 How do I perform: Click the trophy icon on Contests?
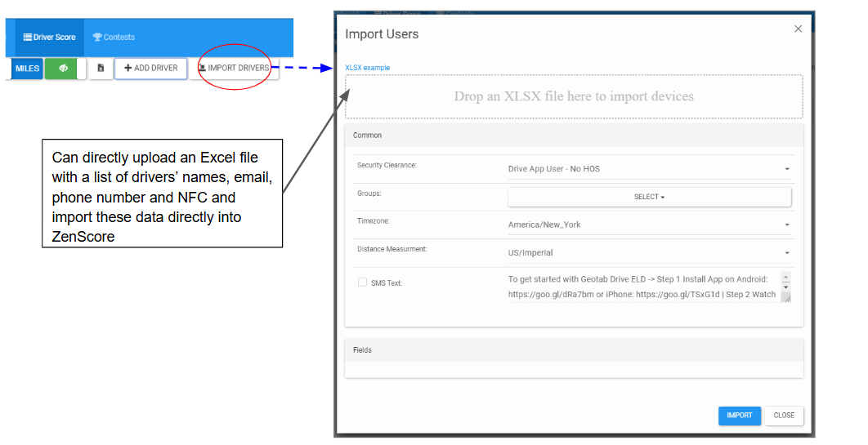97,38
